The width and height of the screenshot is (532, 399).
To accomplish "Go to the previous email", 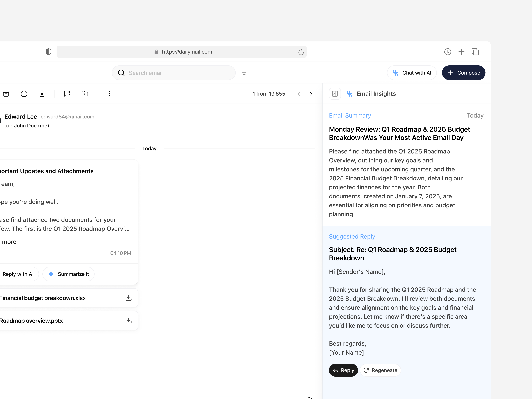I will click(299, 94).
